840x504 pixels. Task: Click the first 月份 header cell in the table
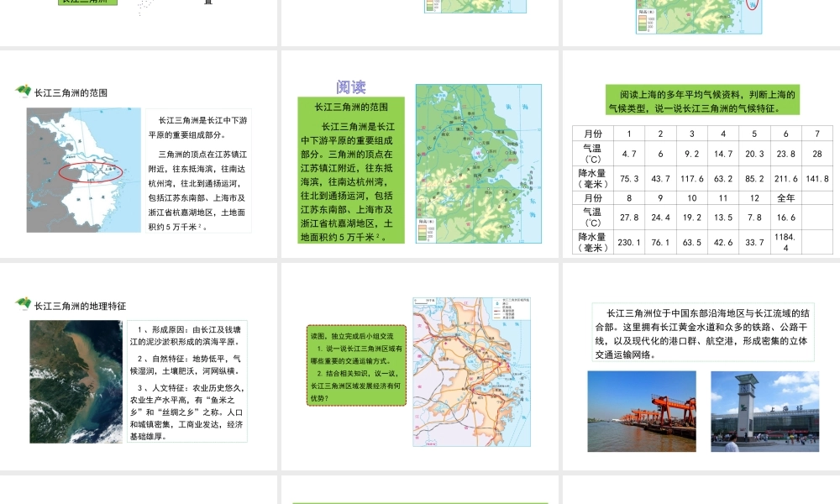tap(593, 134)
